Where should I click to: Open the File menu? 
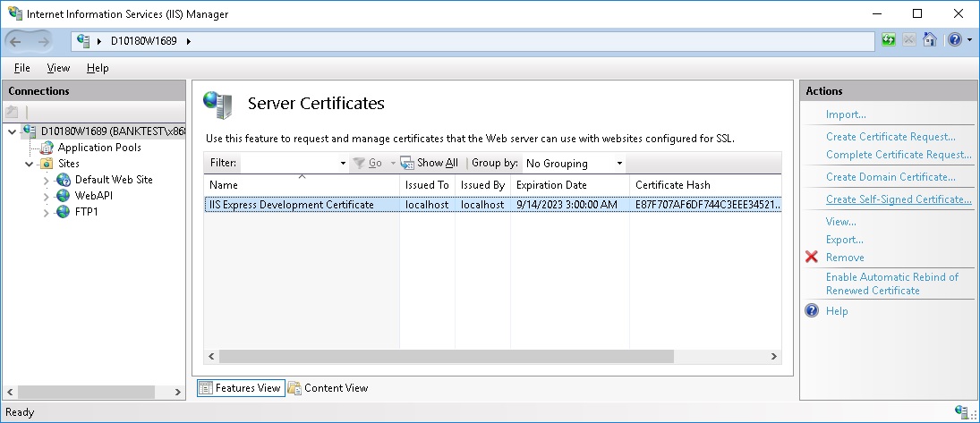21,67
